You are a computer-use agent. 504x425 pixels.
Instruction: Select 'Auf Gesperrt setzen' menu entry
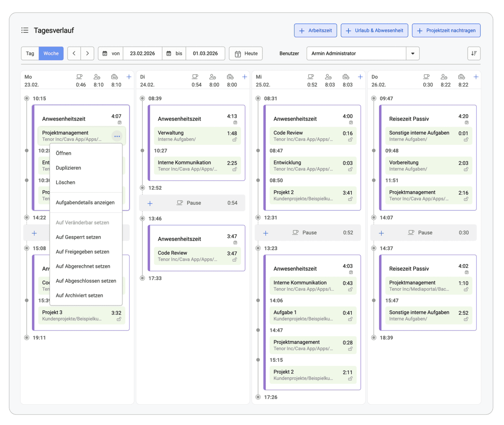78,237
